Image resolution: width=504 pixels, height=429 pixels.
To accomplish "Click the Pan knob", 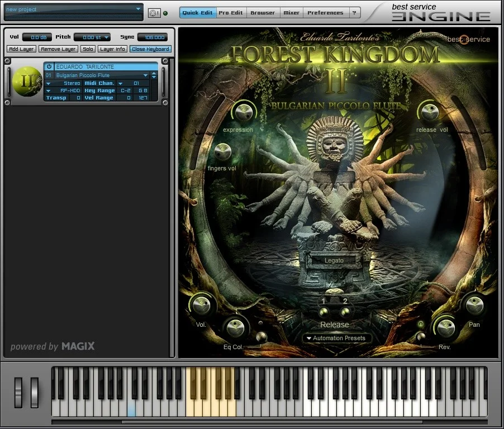I will pyautogui.click(x=474, y=304).
